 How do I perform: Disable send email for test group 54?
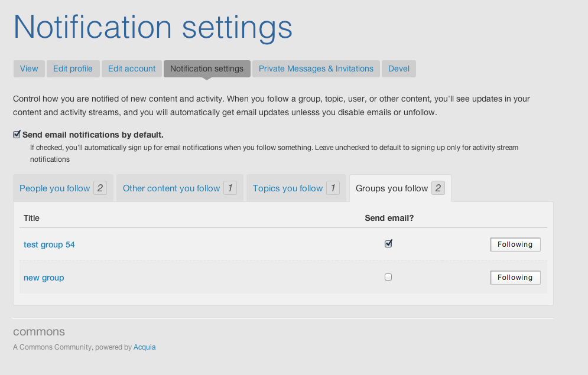[x=388, y=243]
